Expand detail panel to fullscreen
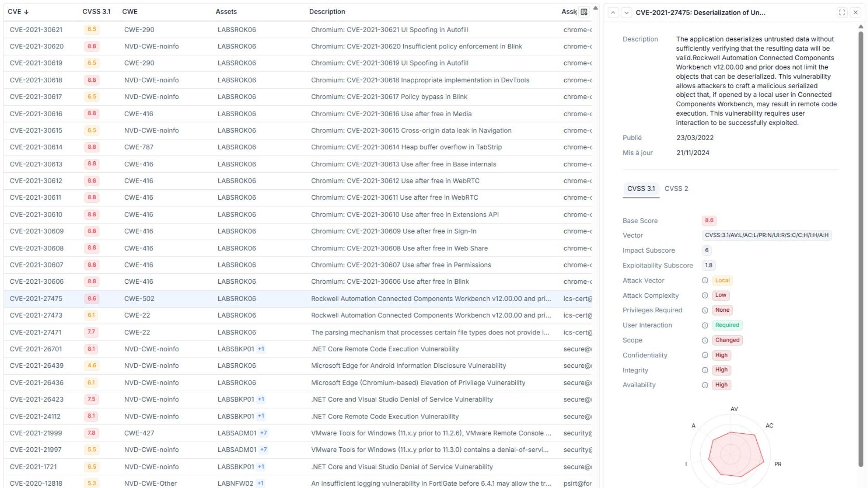 pos(842,13)
